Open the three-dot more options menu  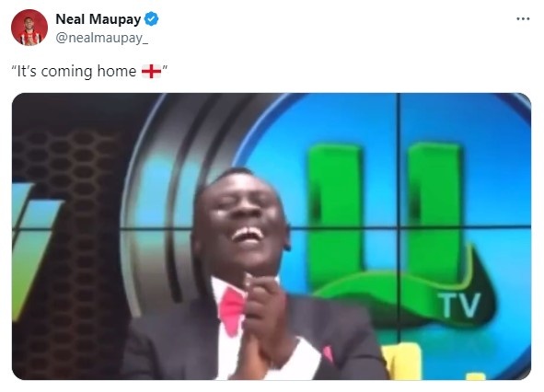point(523,18)
